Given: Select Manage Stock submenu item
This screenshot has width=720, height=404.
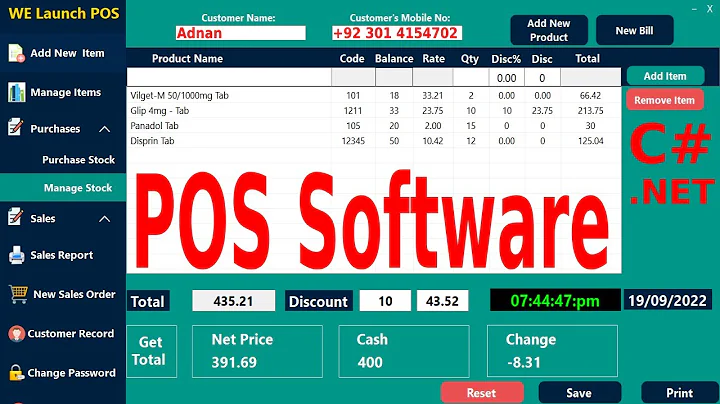Looking at the screenshot, I should 63,188.
